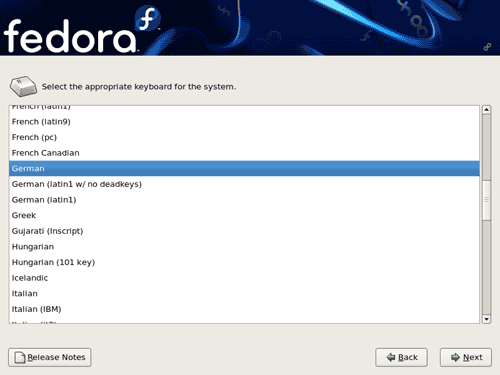500x375 pixels.
Task: Select Hungarian (101 key) layout
Action: (244, 262)
